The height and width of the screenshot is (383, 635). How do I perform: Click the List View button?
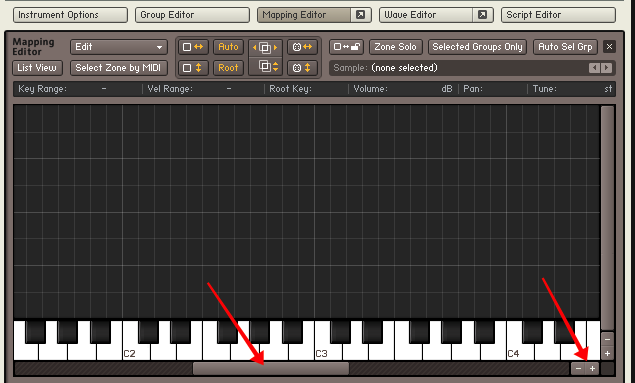pyautogui.click(x=37, y=68)
